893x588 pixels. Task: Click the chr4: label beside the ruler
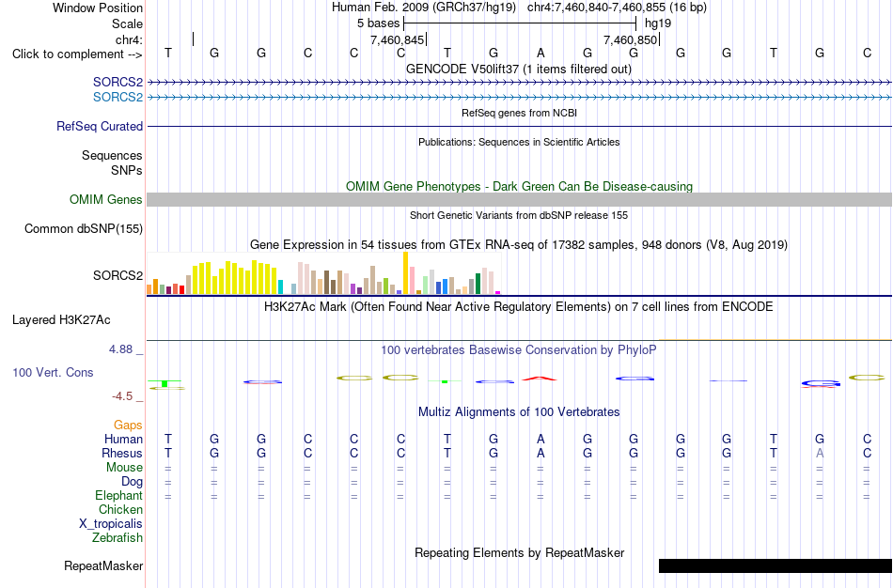129,39
